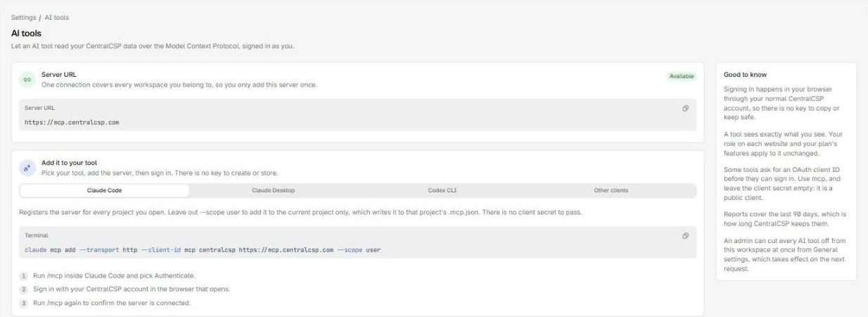Copy the Terminal command with its copy icon
The height and width of the screenshot is (317, 868).
[685, 236]
